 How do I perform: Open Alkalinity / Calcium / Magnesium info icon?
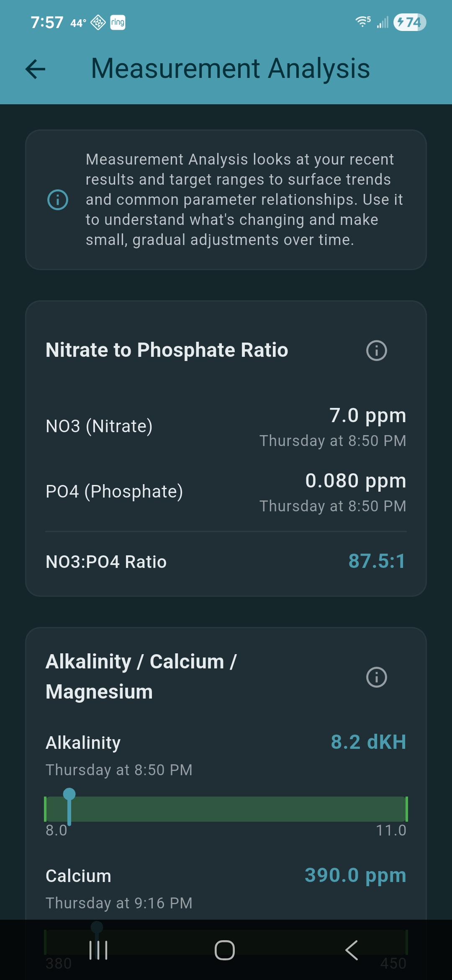[x=376, y=677]
